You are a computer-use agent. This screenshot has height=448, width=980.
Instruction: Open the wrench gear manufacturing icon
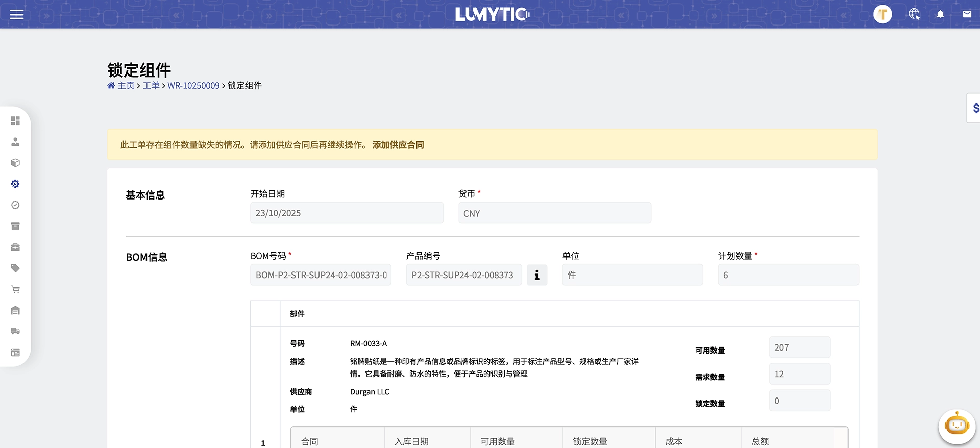15,184
